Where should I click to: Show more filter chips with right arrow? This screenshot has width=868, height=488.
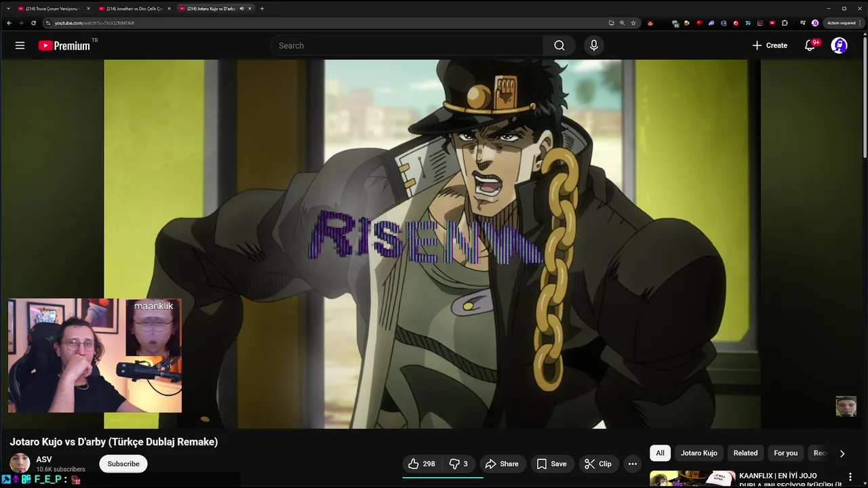[842, 453]
